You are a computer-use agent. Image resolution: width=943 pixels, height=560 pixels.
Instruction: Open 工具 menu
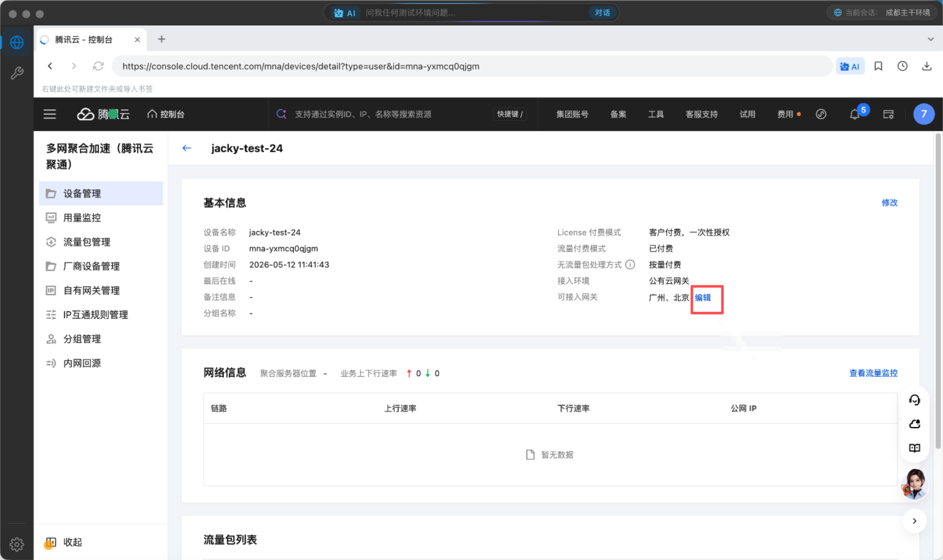click(x=656, y=114)
